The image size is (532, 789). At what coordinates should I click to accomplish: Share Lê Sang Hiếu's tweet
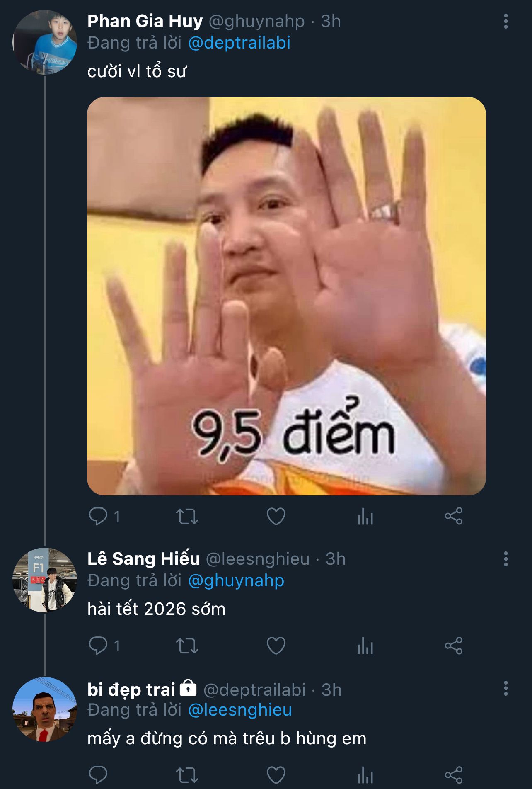click(x=454, y=646)
